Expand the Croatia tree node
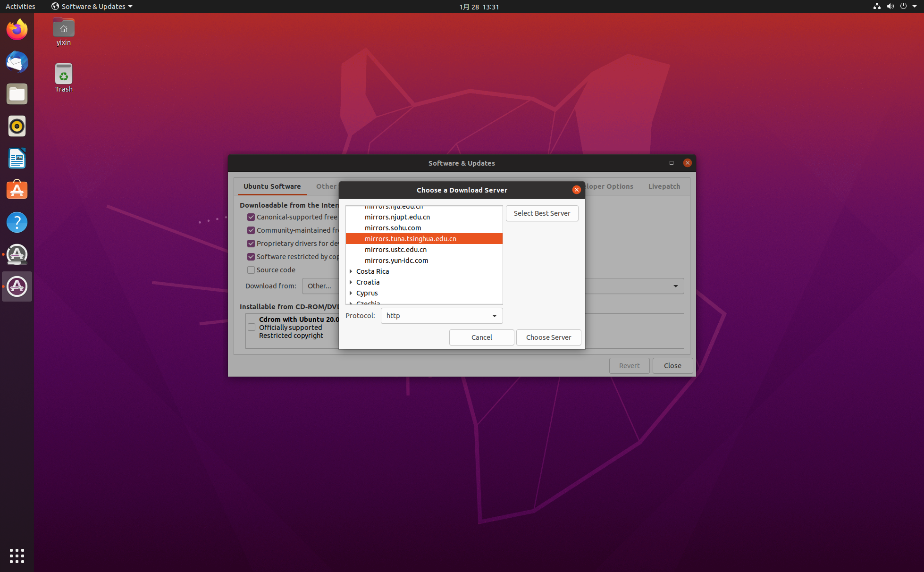 point(351,282)
